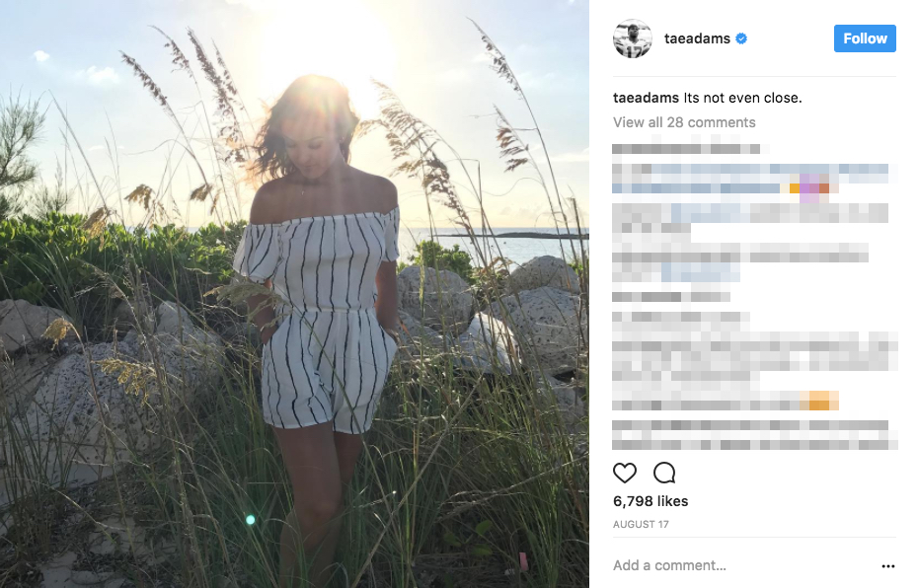Show the 6,798 likes list
Viewport: 918px width, 588px height.
point(650,501)
